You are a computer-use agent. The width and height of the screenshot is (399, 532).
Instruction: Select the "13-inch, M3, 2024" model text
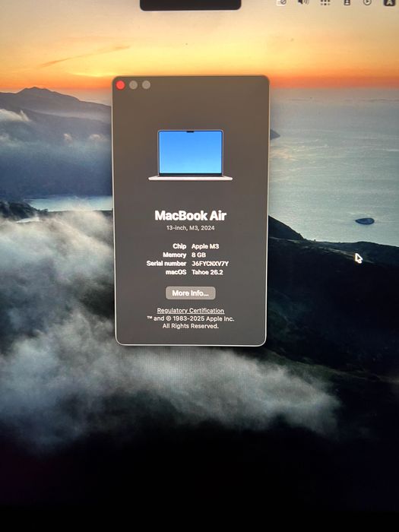coord(190,228)
